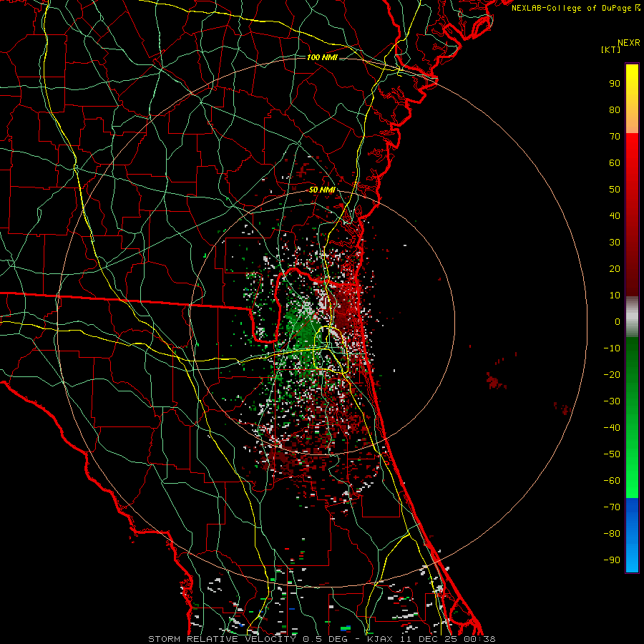The image size is (644, 644).
Task: Click the yellow top segment of color bar
Action: coord(632,99)
